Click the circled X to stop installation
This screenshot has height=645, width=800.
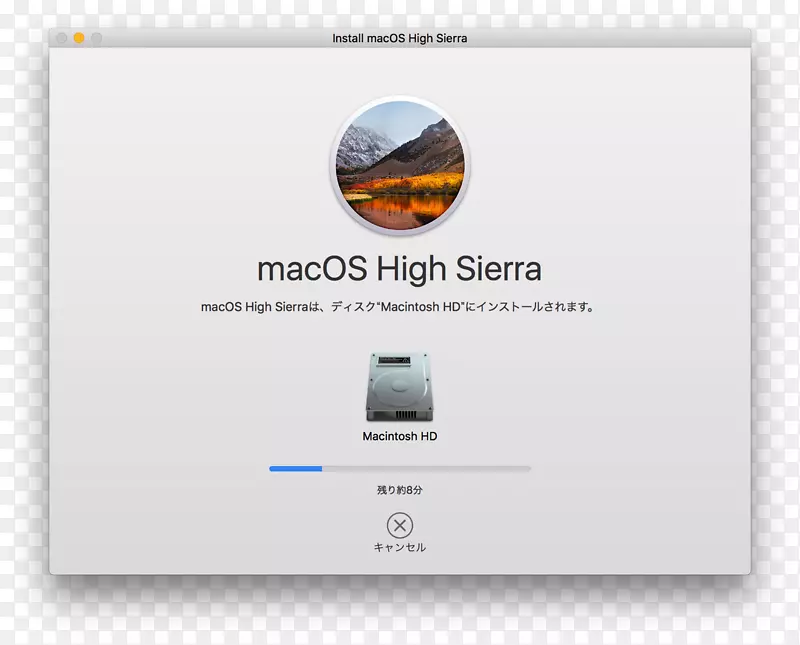(x=400, y=524)
